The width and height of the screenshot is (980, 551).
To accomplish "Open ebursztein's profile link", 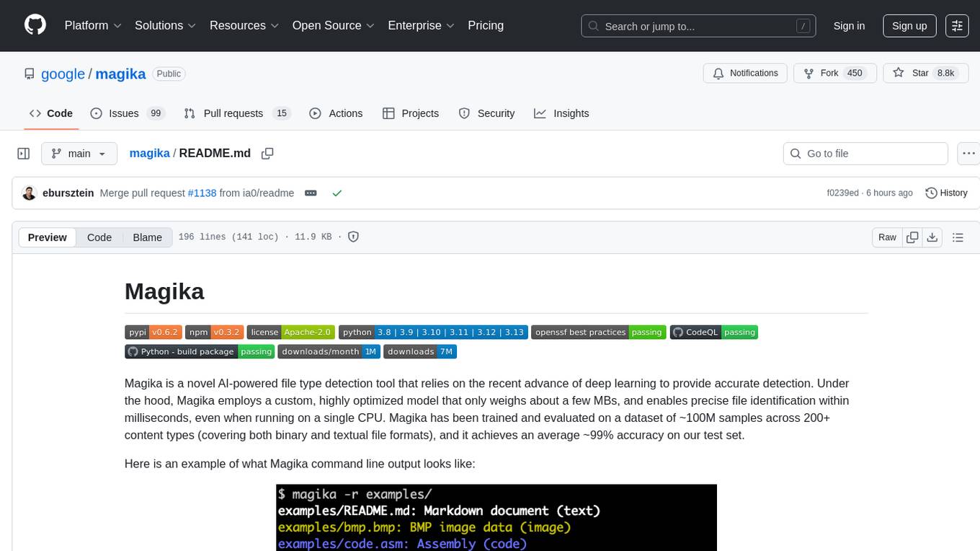I will point(68,193).
